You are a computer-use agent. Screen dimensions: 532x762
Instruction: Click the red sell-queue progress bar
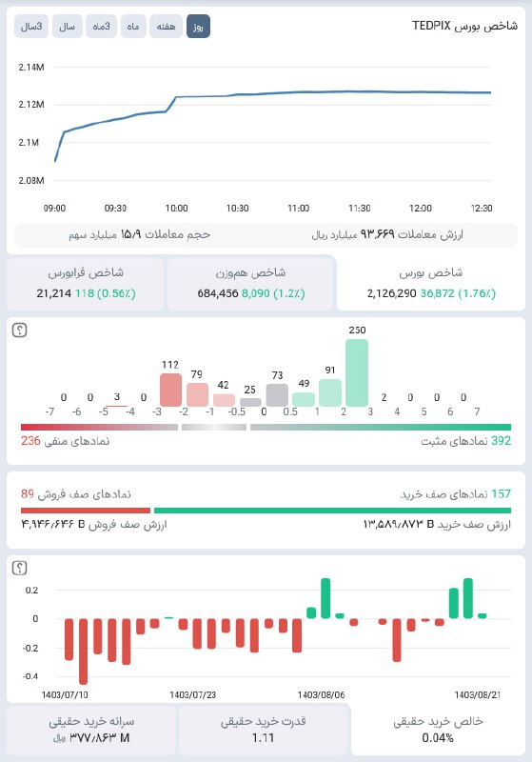(86, 511)
